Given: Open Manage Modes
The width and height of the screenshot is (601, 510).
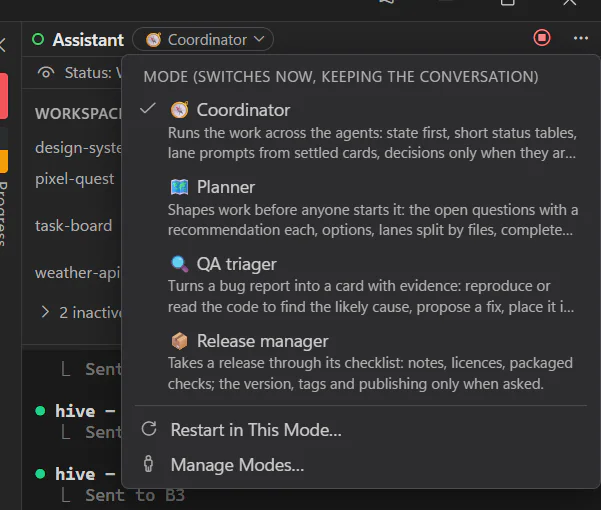Looking at the screenshot, I should pos(361,465).
